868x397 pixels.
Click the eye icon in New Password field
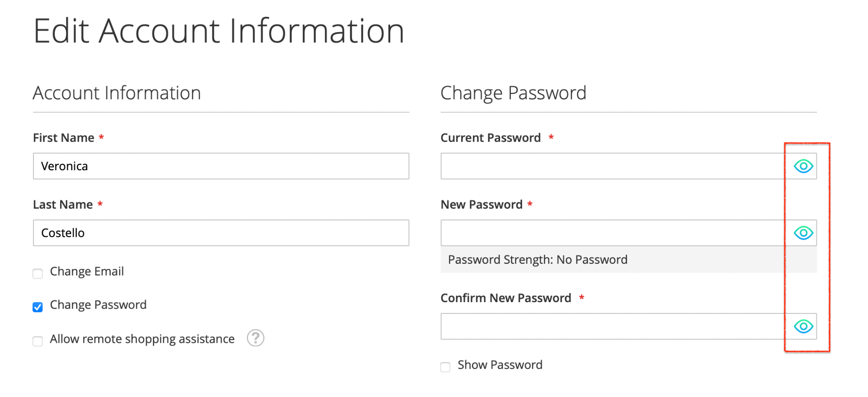click(x=803, y=233)
